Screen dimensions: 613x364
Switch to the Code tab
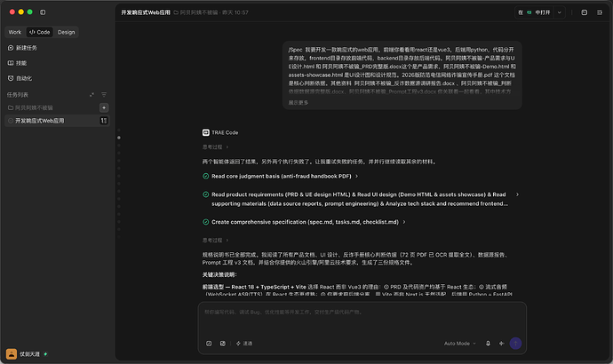pyautogui.click(x=39, y=32)
